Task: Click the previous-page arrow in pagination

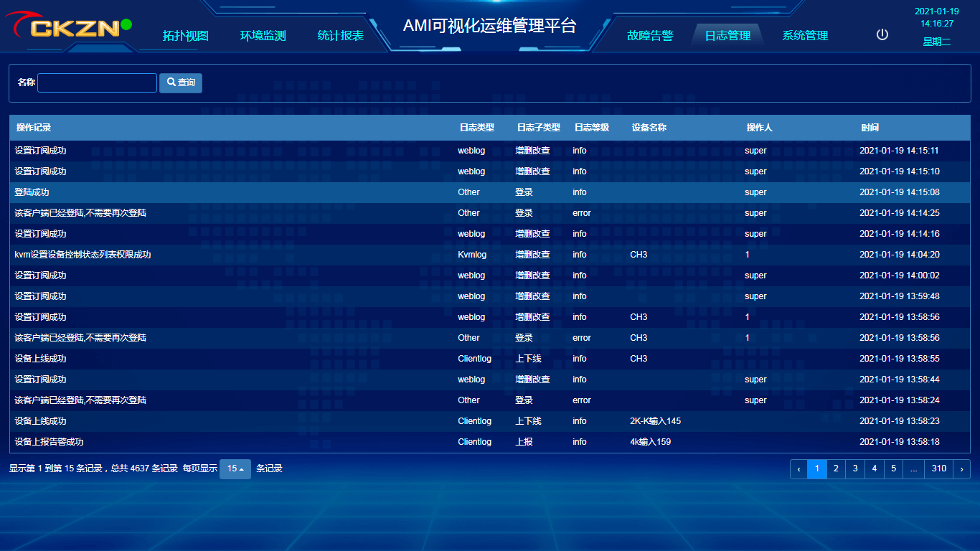Action: coord(798,468)
